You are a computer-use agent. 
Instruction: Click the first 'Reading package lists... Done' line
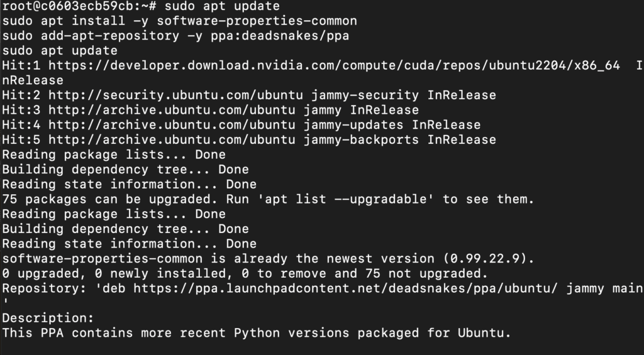point(114,155)
